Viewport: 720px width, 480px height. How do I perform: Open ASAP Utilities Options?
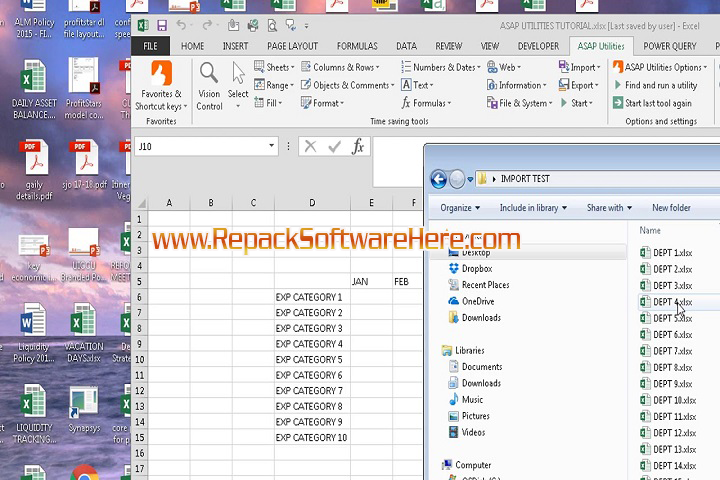coord(660,67)
